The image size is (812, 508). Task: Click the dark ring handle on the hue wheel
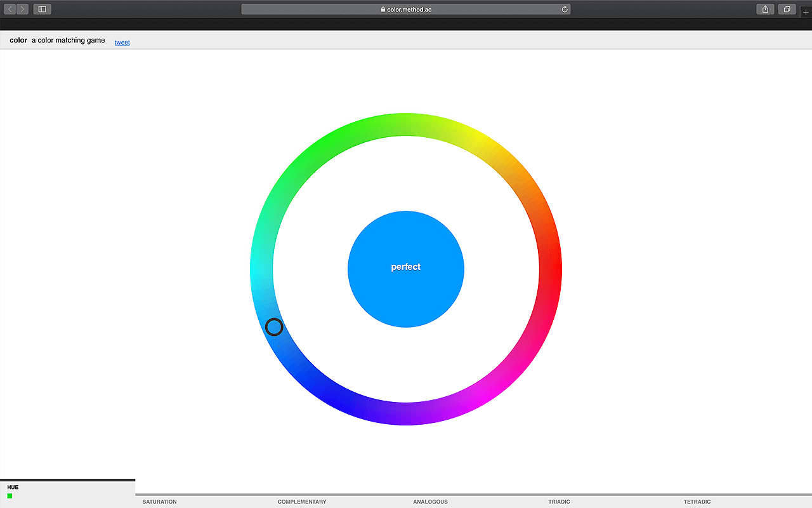coord(273,327)
